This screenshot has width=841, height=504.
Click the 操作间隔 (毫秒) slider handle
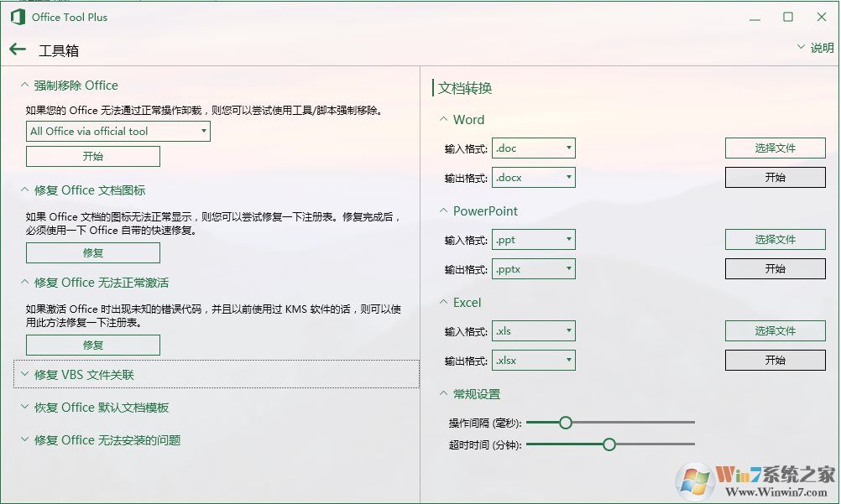[x=566, y=422]
